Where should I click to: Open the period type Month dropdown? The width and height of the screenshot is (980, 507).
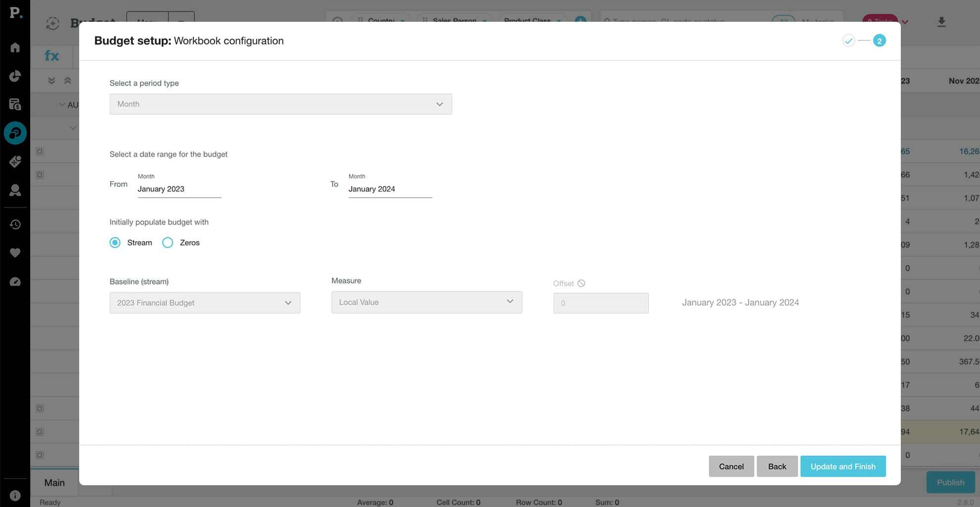point(280,104)
